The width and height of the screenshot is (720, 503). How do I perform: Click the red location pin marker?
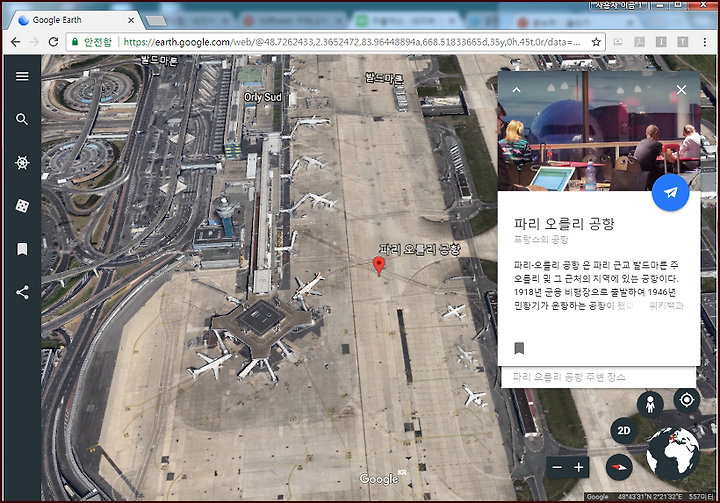(379, 266)
